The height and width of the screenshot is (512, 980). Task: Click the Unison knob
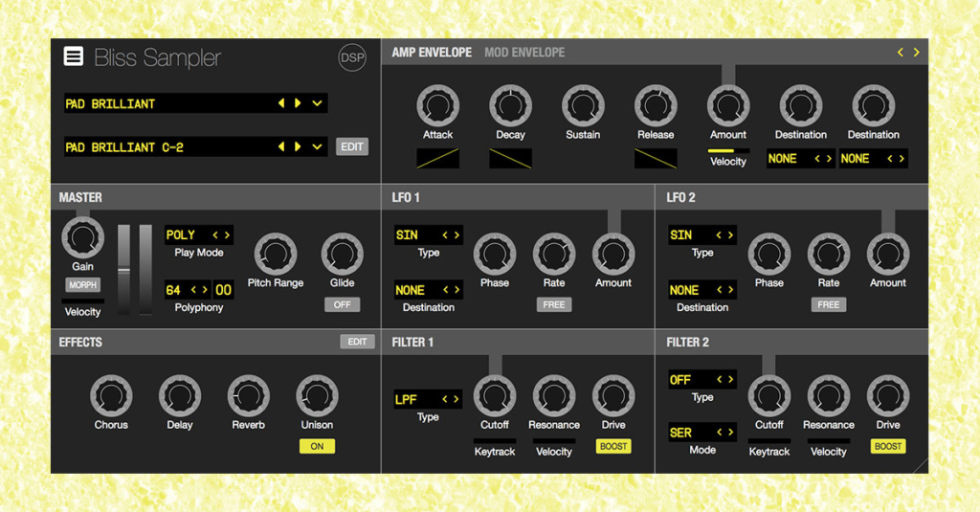(x=317, y=395)
